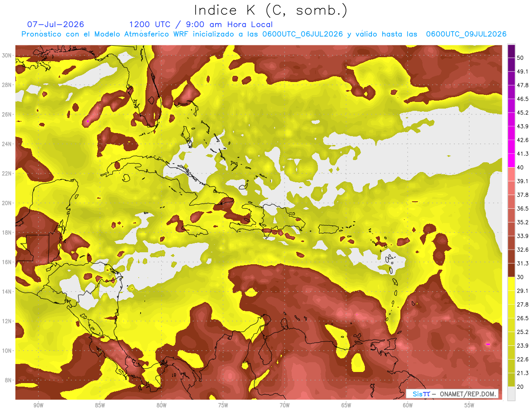Viewport: 532px width, 411px height.
Task: Select the '07-Jul-2026' date label
Action: pyautogui.click(x=55, y=24)
